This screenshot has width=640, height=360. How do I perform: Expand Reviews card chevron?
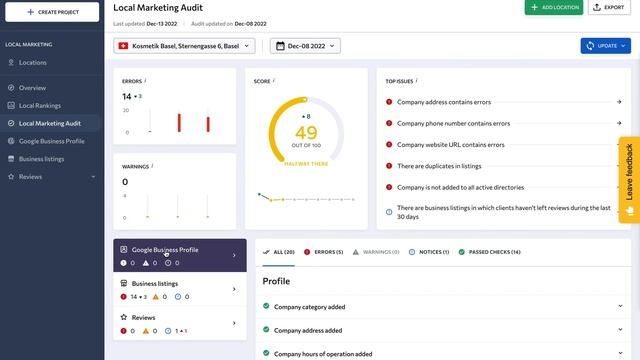point(234,323)
